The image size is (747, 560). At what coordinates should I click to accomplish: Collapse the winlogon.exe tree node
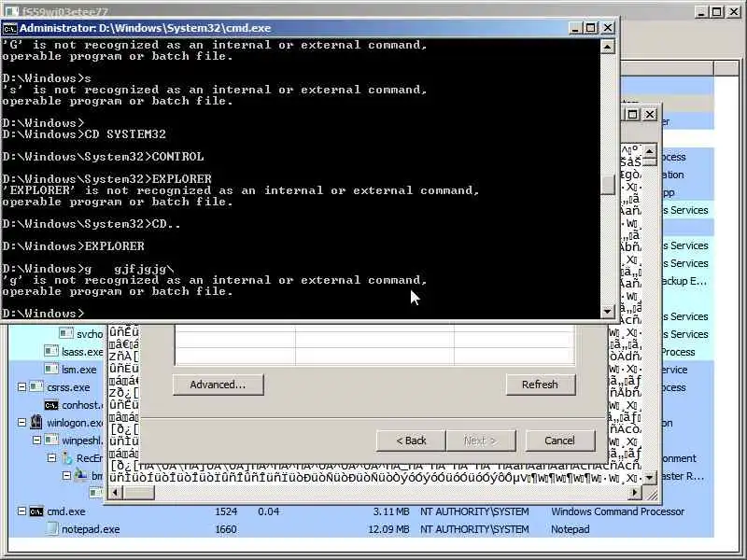pyautogui.click(x=21, y=423)
